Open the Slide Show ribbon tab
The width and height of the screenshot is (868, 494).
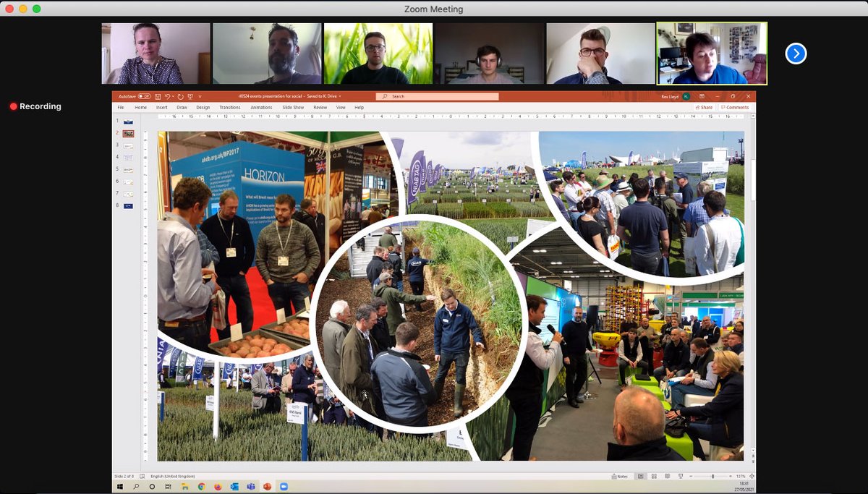293,107
